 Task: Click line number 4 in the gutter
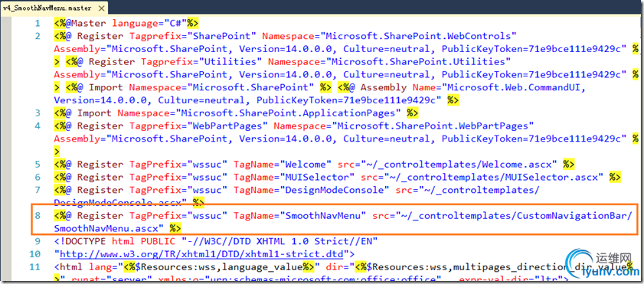coord(38,126)
